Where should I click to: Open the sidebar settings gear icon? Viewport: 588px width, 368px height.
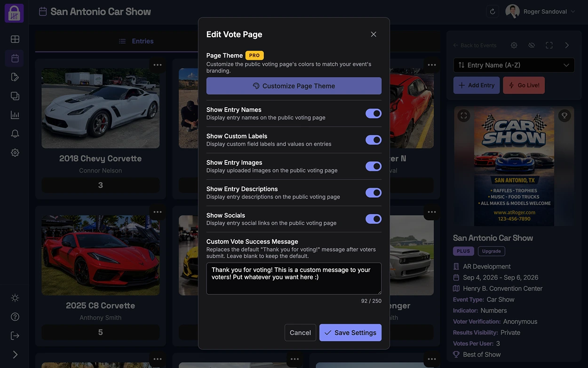15,152
